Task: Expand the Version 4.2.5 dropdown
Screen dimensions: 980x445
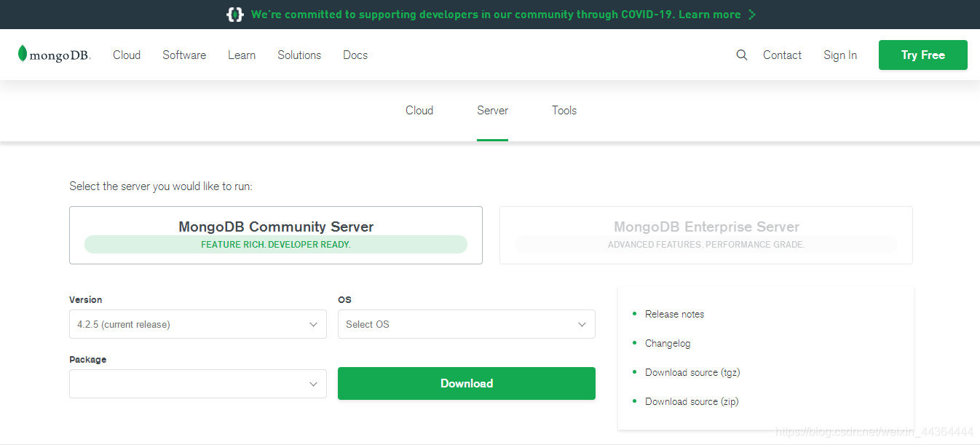Action: tap(198, 324)
